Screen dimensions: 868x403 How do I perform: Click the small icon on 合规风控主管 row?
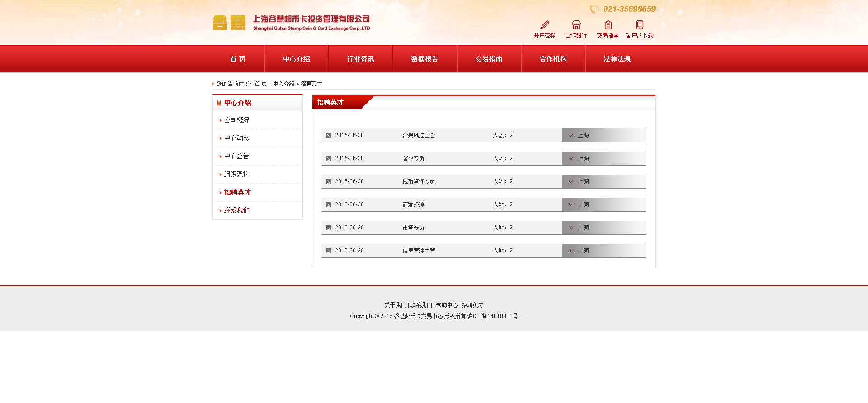329,136
